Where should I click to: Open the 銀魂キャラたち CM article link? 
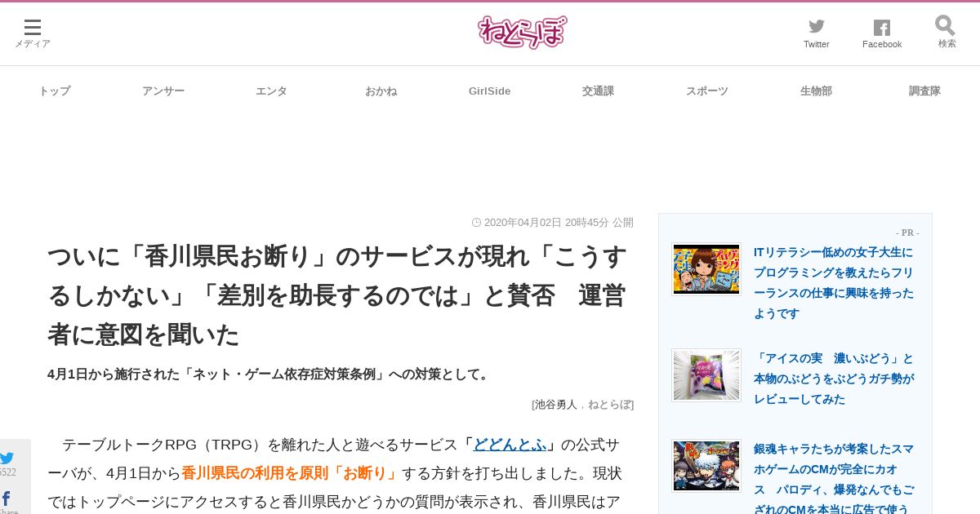pos(834,479)
